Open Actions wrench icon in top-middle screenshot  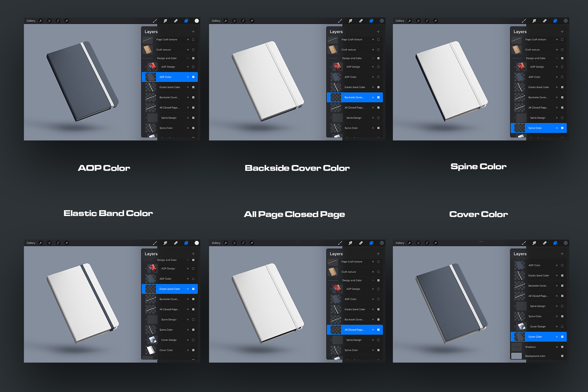click(226, 21)
